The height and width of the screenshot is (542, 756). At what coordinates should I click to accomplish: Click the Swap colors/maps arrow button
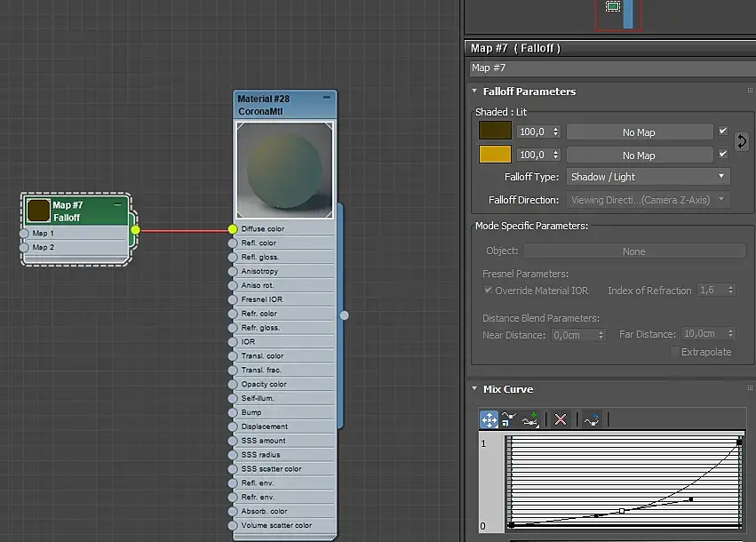742,142
